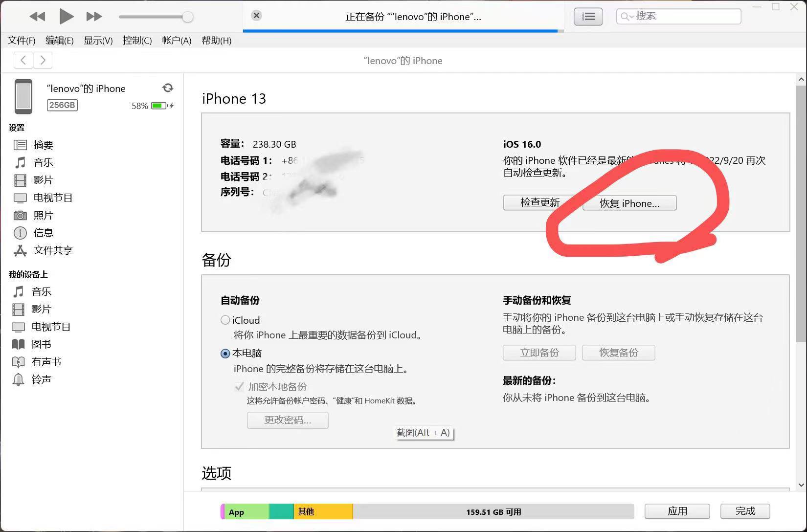807x532 pixels.
Task: Select 信息 info icon
Action: [20, 233]
